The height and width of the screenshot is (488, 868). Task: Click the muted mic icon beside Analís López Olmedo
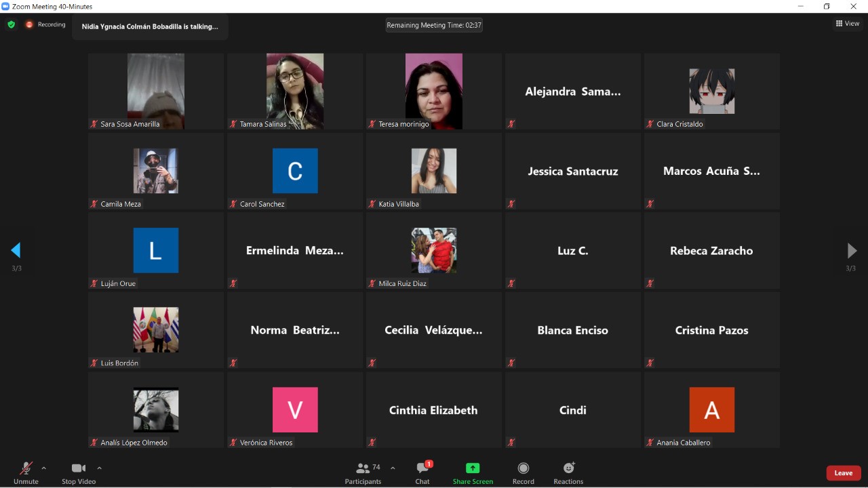(94, 443)
